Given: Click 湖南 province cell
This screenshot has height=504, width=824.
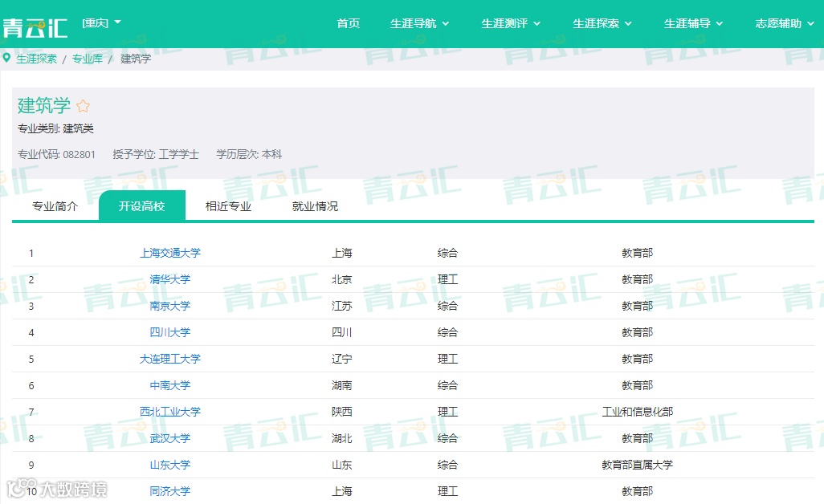Looking at the screenshot, I should [x=342, y=385].
